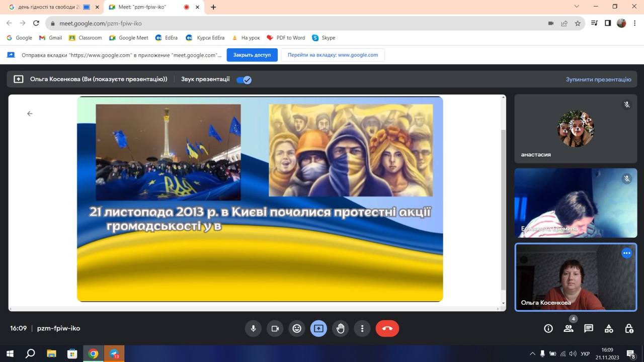644x362 pixels.
Task: Open the chat with everyone panel
Action: [x=589, y=328]
